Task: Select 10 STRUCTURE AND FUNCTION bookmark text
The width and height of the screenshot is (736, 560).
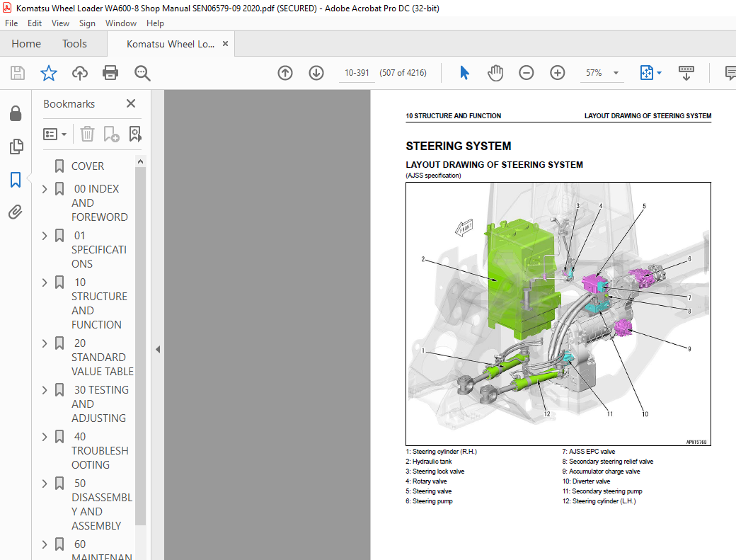Action: click(99, 304)
